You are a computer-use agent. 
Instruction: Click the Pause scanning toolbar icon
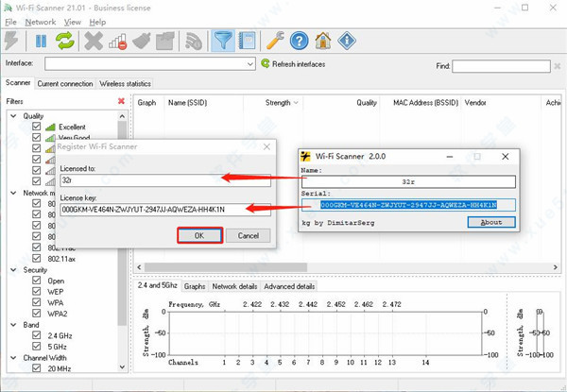[42, 41]
